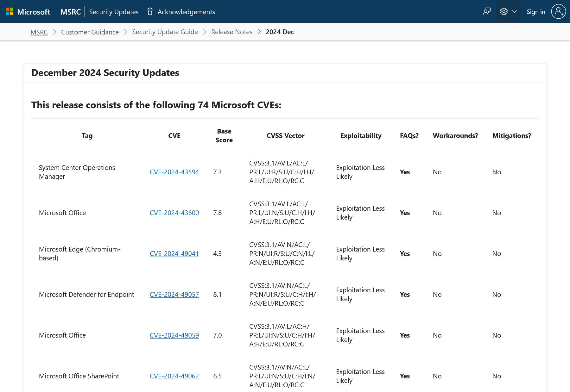Click base score 8.1
The image size is (570, 392).
218,294
